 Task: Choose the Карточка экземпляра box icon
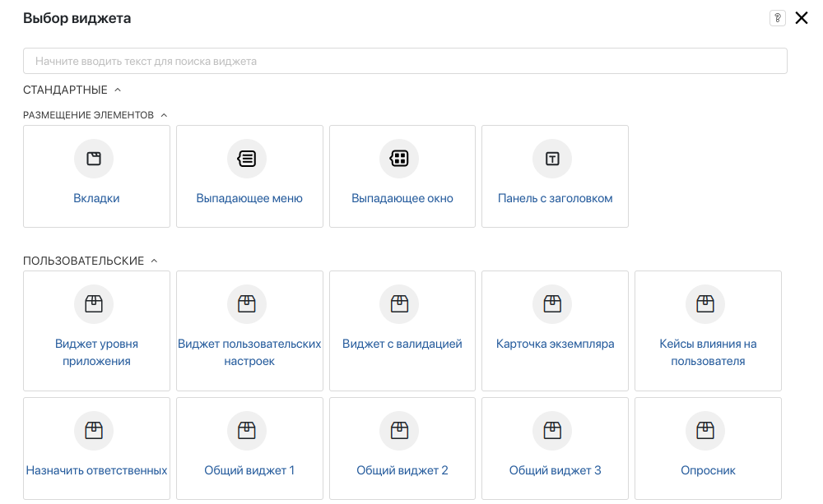pyautogui.click(x=552, y=304)
